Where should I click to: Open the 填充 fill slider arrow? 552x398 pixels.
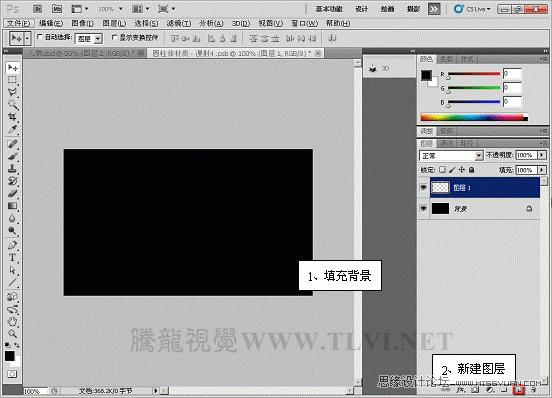click(542, 170)
